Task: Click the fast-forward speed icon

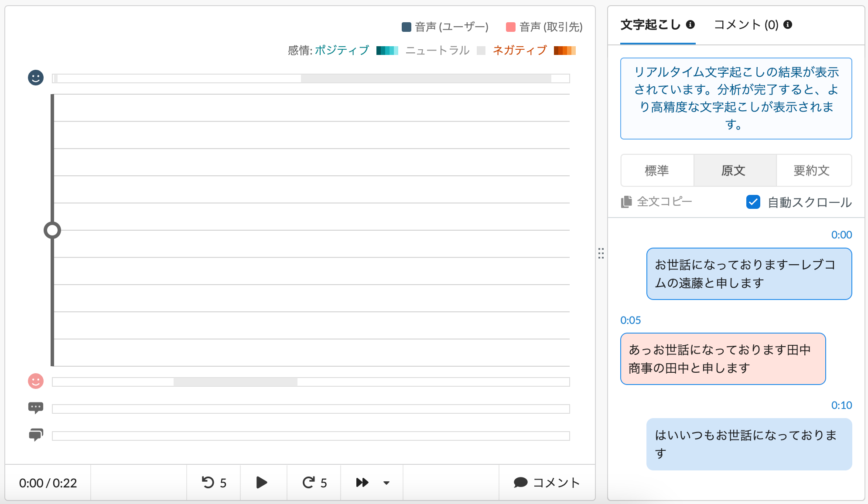Action: 362,483
